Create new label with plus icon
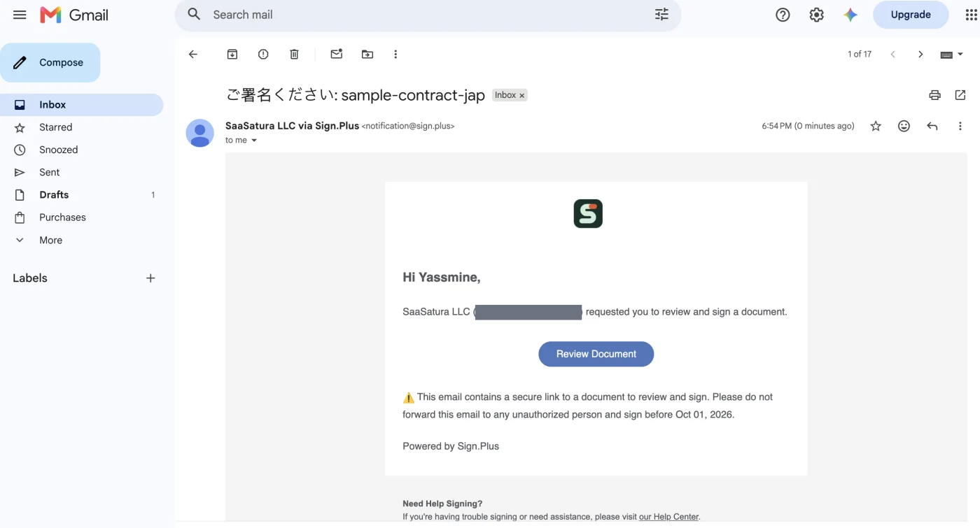This screenshot has height=528, width=980. [x=150, y=278]
